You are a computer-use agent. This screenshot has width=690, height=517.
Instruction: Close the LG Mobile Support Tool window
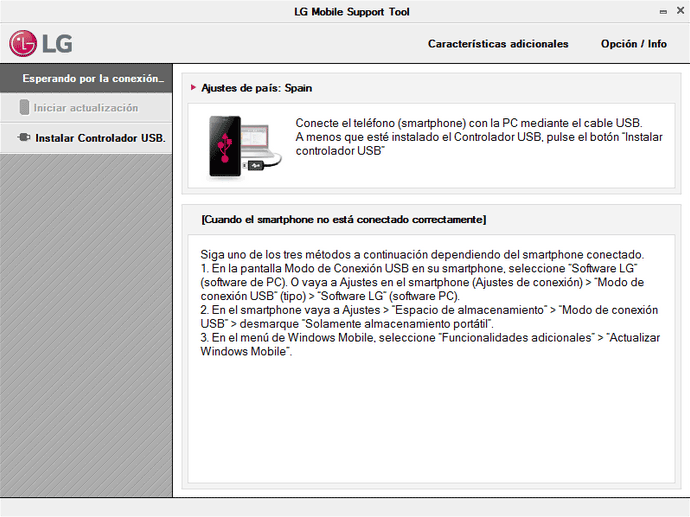point(680,11)
